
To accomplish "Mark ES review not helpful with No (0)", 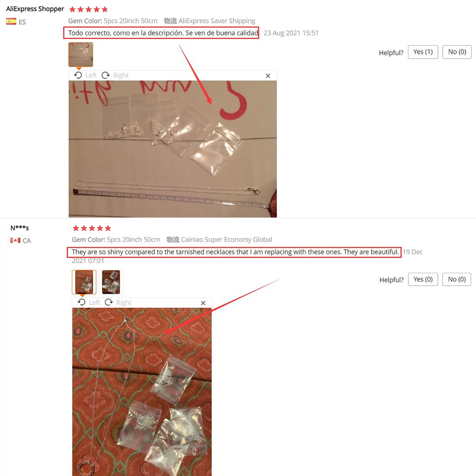I will click(457, 52).
